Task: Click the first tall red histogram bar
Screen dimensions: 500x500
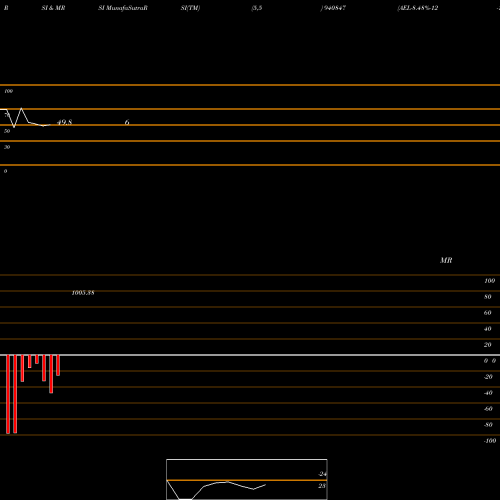Action: click(x=8, y=394)
